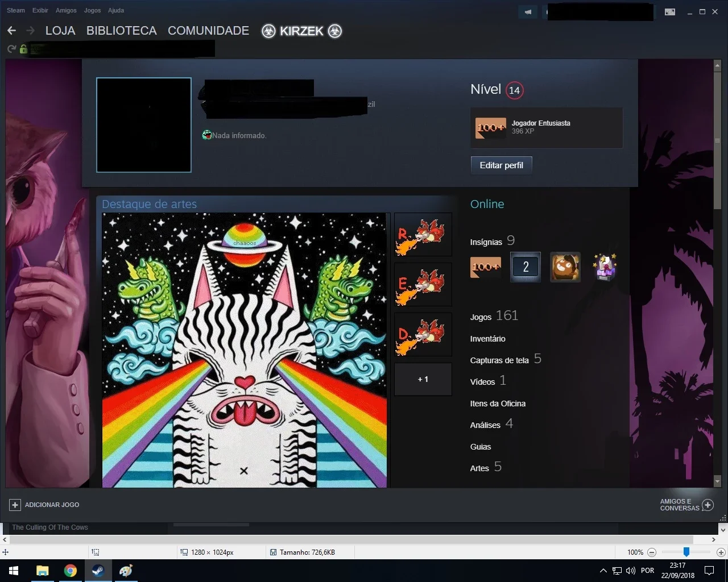728x582 pixels.
Task: Click the Destaque de artes heading
Action: coord(149,204)
